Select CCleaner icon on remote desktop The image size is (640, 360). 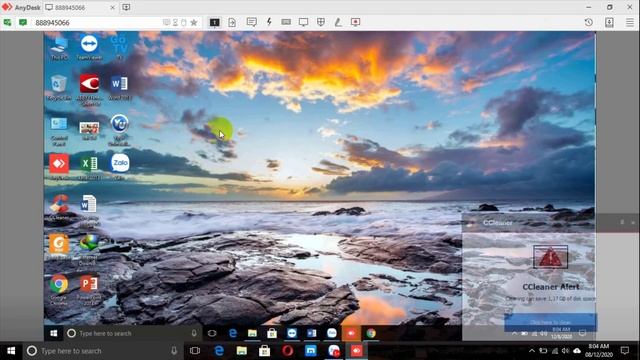pos(59,207)
